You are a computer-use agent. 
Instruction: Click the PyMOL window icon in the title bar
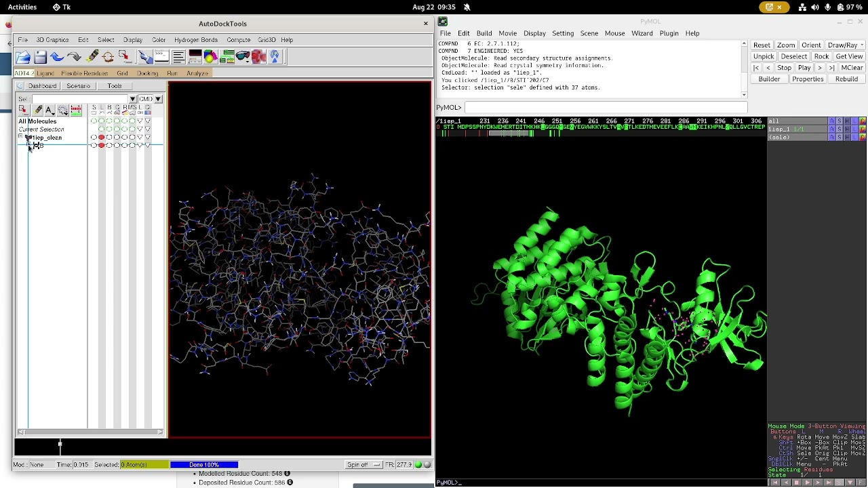point(442,21)
